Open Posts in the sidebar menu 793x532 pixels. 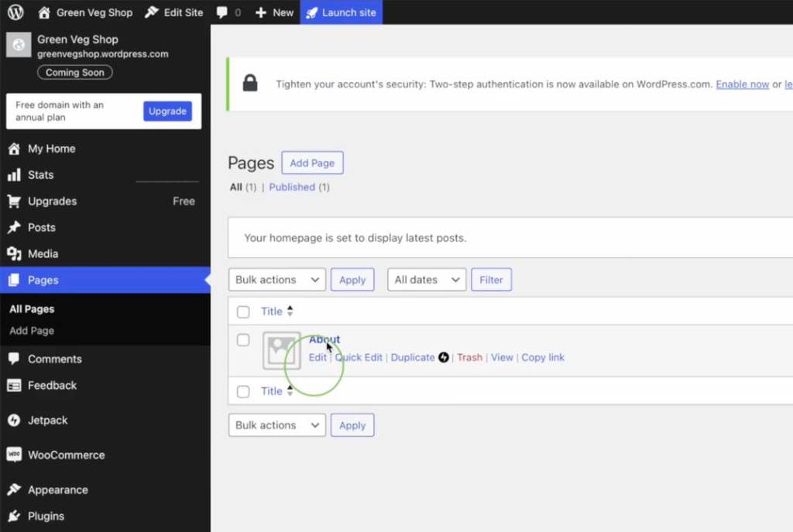pyautogui.click(x=42, y=228)
